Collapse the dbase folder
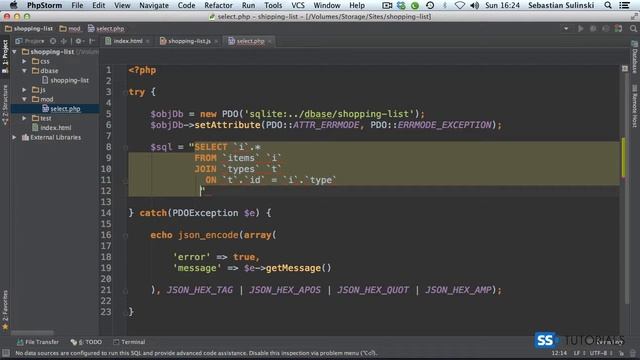 pyautogui.click(x=24, y=71)
